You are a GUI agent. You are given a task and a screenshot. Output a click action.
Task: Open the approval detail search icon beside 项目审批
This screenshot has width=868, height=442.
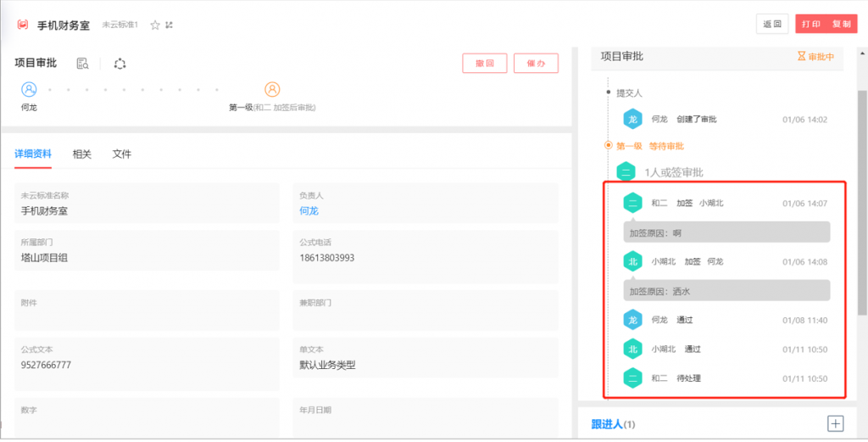click(x=82, y=64)
